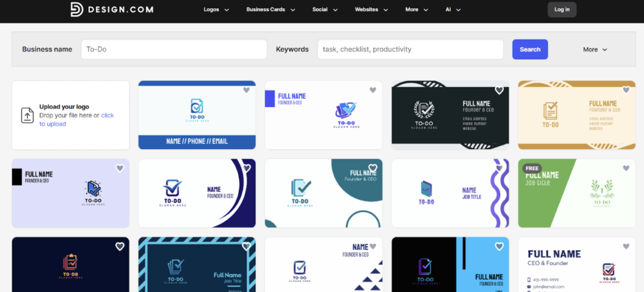Click the Design.com logo icon
Image resolution: width=644 pixels, height=292 pixels.
76,9
